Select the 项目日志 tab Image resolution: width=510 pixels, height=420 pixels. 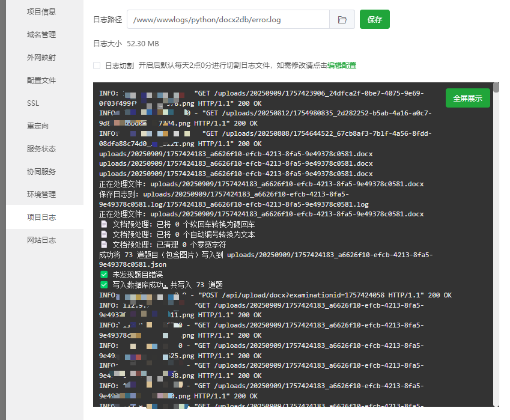41,218
